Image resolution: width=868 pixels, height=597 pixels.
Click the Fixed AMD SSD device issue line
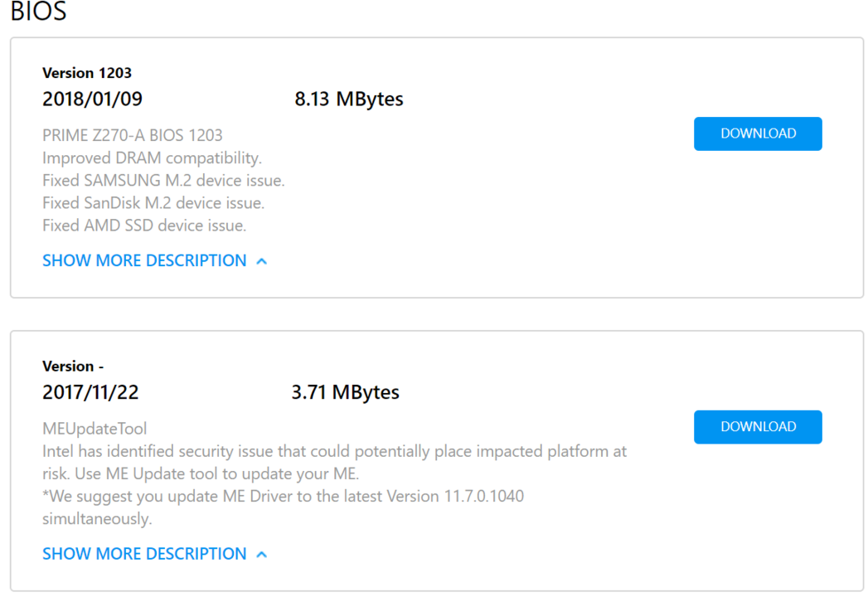click(x=144, y=226)
